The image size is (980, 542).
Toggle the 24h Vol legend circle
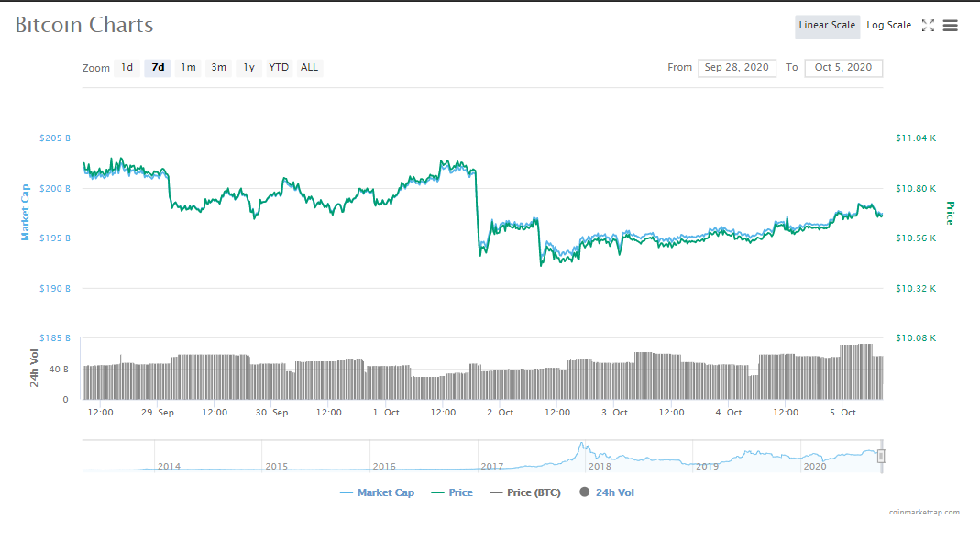point(584,492)
